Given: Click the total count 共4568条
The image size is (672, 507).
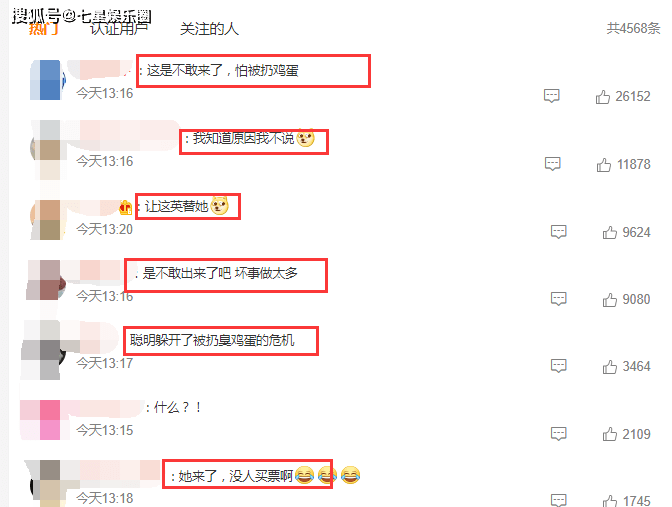Looking at the screenshot, I should pos(633,28).
